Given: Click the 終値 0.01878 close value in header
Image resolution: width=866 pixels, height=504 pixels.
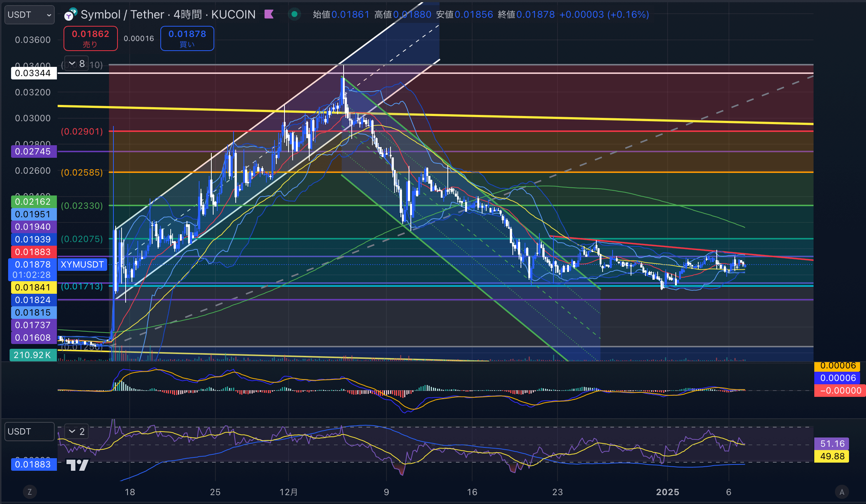Looking at the screenshot, I should tap(526, 14).
